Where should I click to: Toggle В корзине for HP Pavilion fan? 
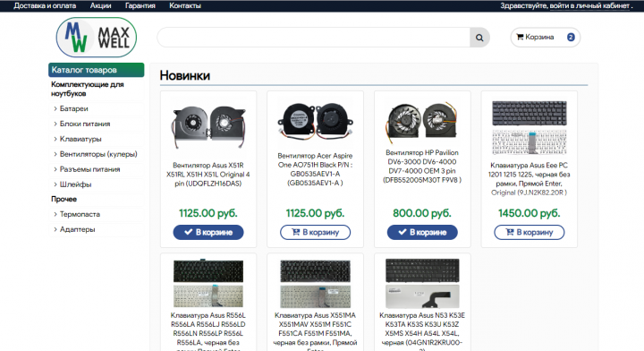tap(422, 232)
